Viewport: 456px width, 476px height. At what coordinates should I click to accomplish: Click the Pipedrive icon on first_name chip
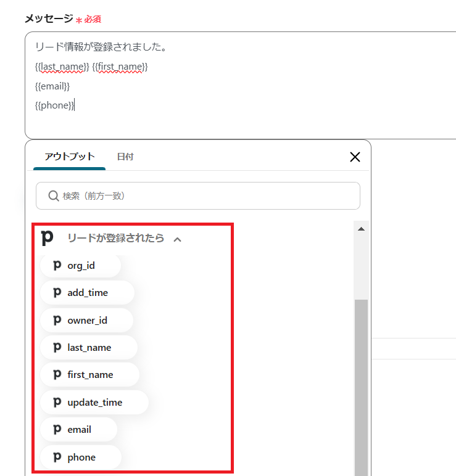[57, 374]
